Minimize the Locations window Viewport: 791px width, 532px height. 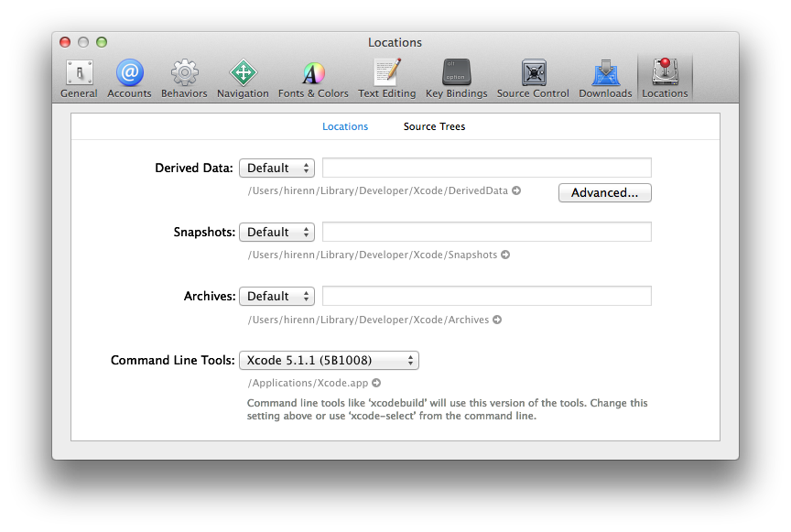[83, 42]
